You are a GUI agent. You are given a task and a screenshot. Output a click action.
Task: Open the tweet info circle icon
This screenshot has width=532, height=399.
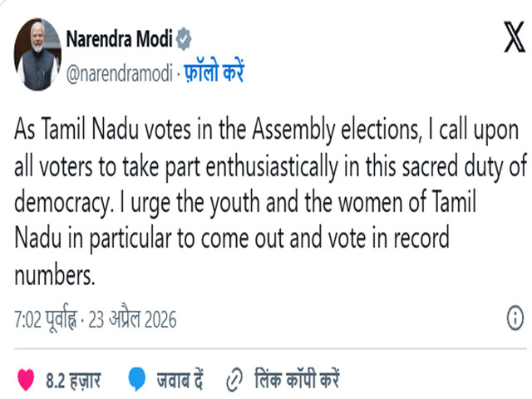click(x=515, y=318)
